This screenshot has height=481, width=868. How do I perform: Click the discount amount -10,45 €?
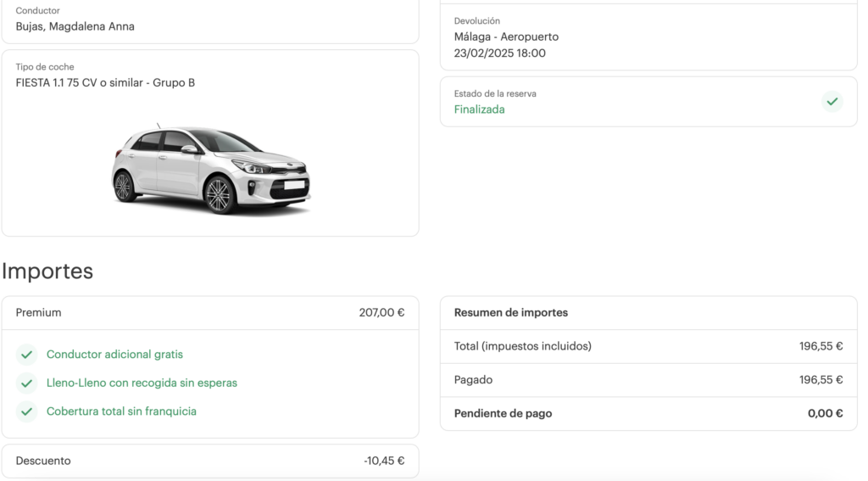point(384,461)
